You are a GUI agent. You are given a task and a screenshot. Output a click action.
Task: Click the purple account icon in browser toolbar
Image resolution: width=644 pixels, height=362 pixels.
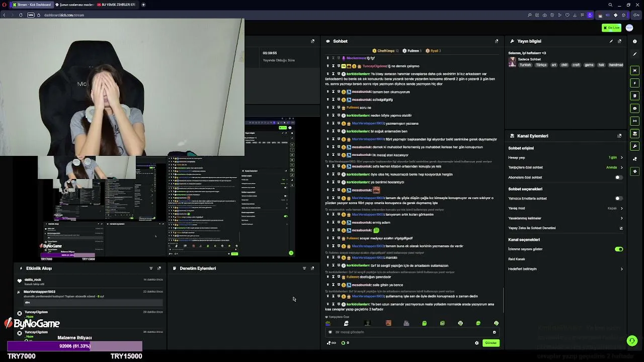590,15
